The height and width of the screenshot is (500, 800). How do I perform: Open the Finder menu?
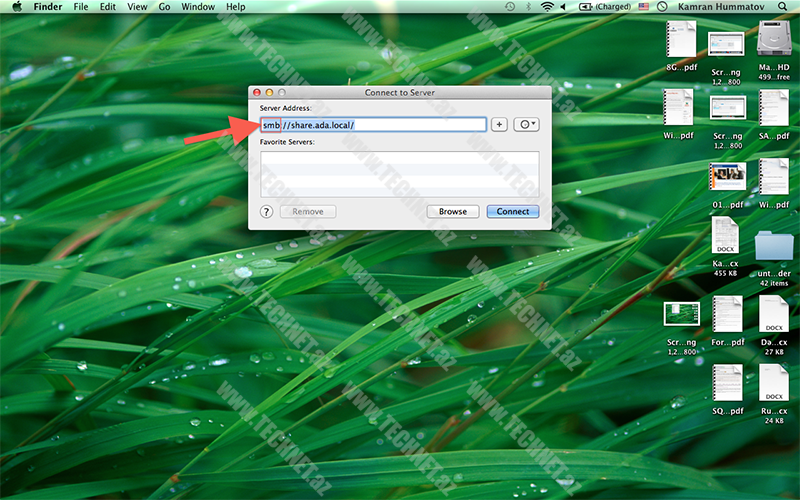(48, 7)
